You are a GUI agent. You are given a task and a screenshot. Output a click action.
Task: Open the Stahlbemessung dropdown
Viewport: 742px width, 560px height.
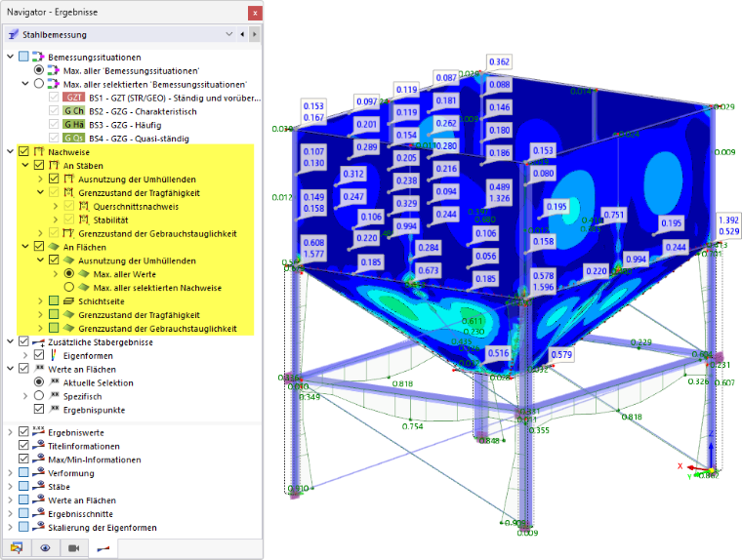229,34
